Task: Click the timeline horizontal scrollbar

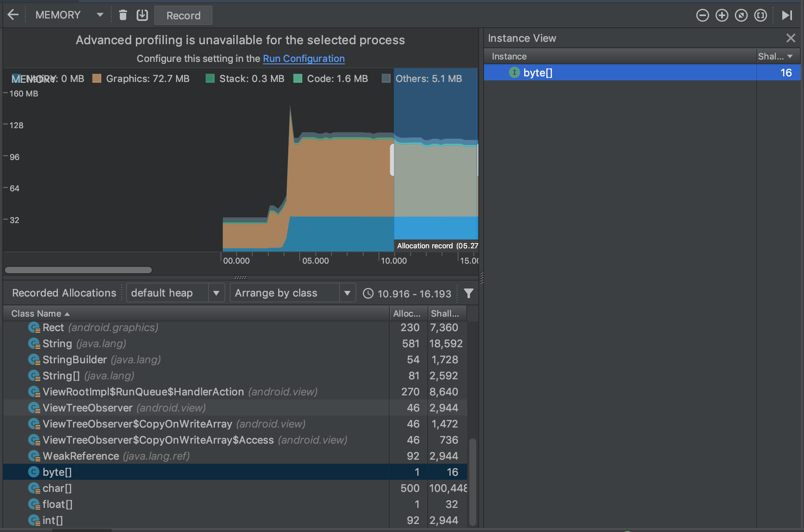Action: point(78,270)
